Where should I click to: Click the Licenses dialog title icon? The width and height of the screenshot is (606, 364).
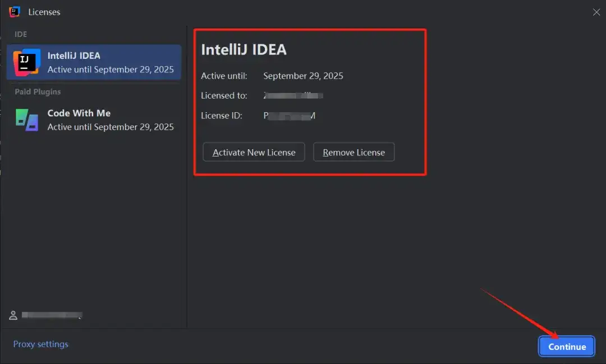point(14,12)
